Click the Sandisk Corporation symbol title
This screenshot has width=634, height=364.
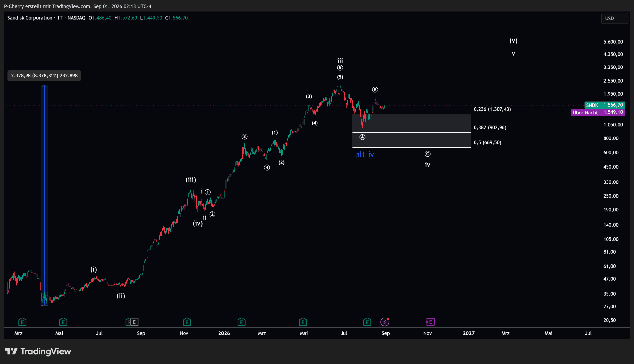tap(30, 18)
